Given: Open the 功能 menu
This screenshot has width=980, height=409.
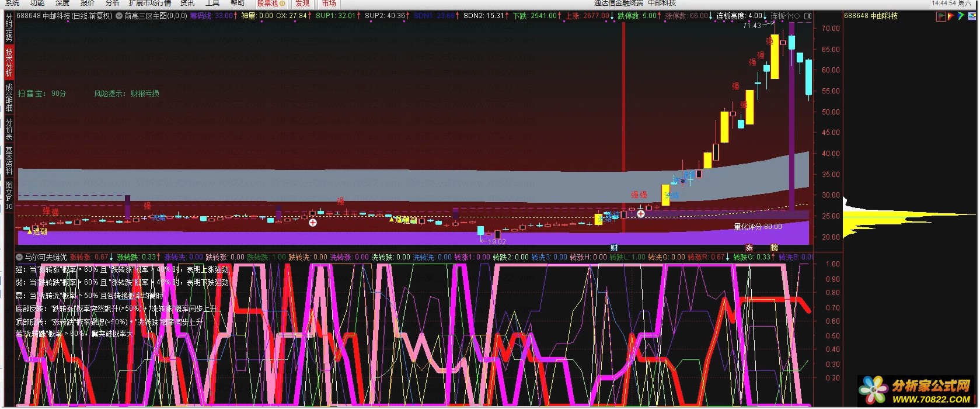Looking at the screenshot, I should (37, 3).
